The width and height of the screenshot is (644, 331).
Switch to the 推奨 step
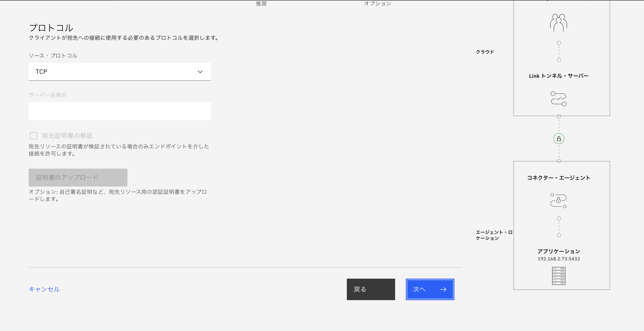261,4
